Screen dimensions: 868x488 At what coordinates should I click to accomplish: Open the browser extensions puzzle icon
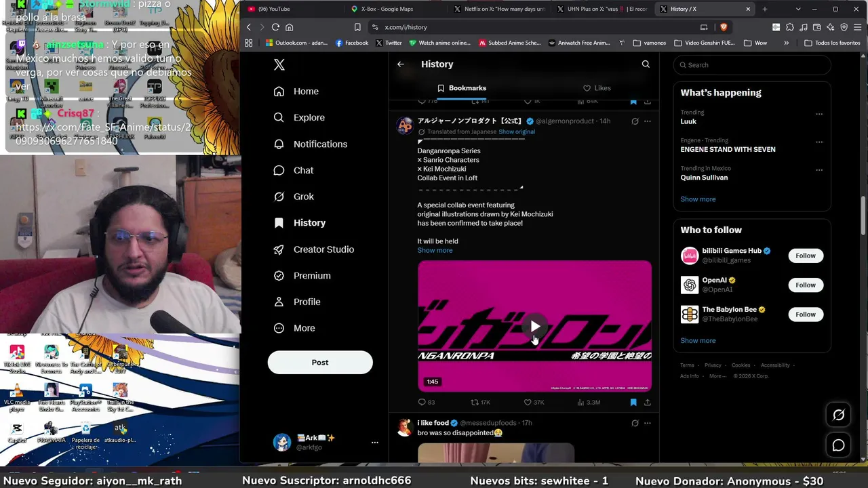pyautogui.click(x=790, y=27)
